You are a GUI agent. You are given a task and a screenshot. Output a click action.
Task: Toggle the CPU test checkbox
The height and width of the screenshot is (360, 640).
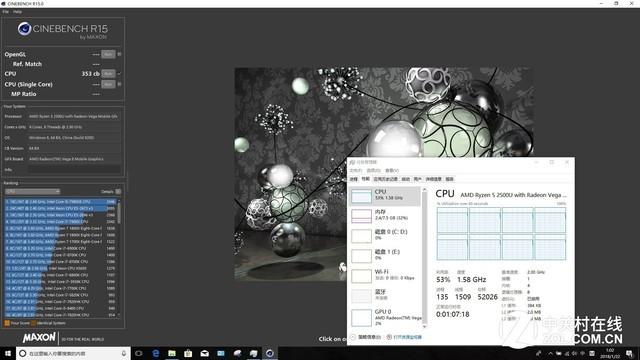[x=119, y=73]
